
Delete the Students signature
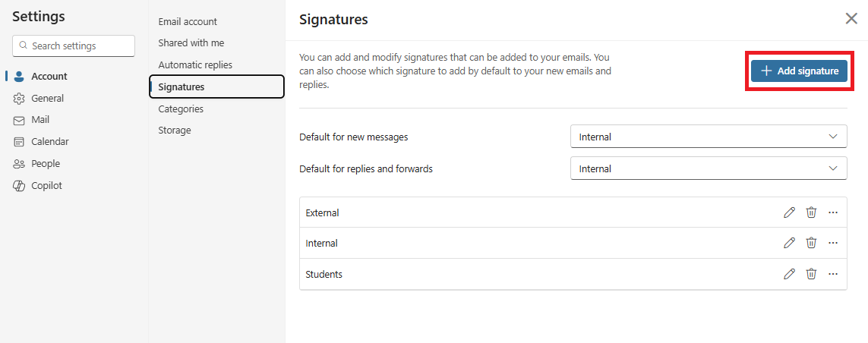tap(811, 274)
